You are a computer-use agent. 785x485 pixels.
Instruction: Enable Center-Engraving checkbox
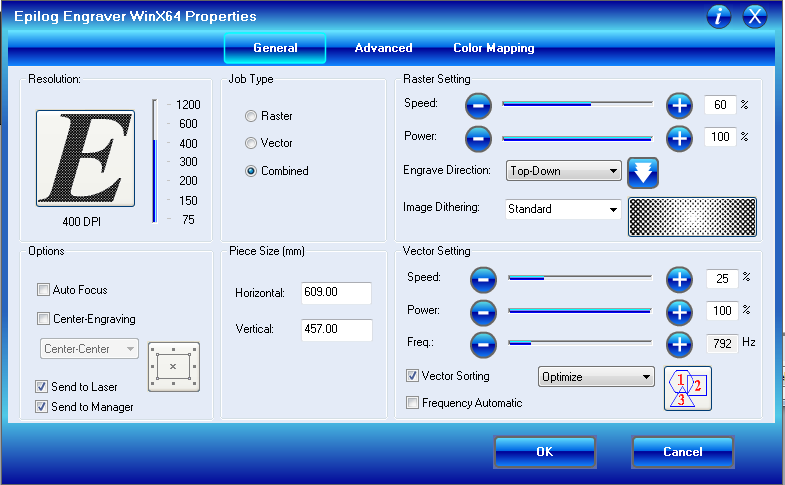click(44, 319)
